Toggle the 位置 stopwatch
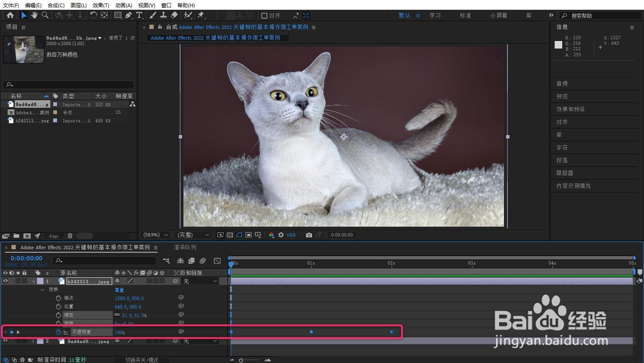The image size is (644, 363). pos(59,306)
